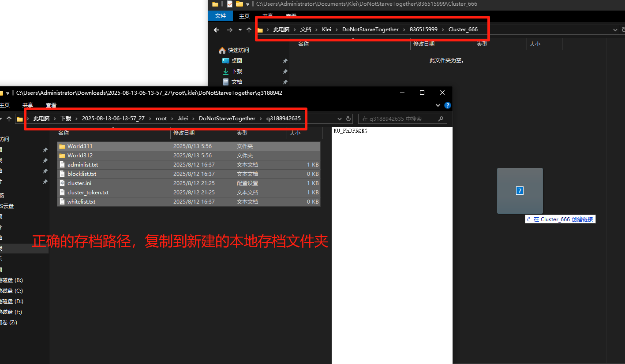Expand chevron after root breadcrumb
This screenshot has height=364, width=625.
(172, 119)
